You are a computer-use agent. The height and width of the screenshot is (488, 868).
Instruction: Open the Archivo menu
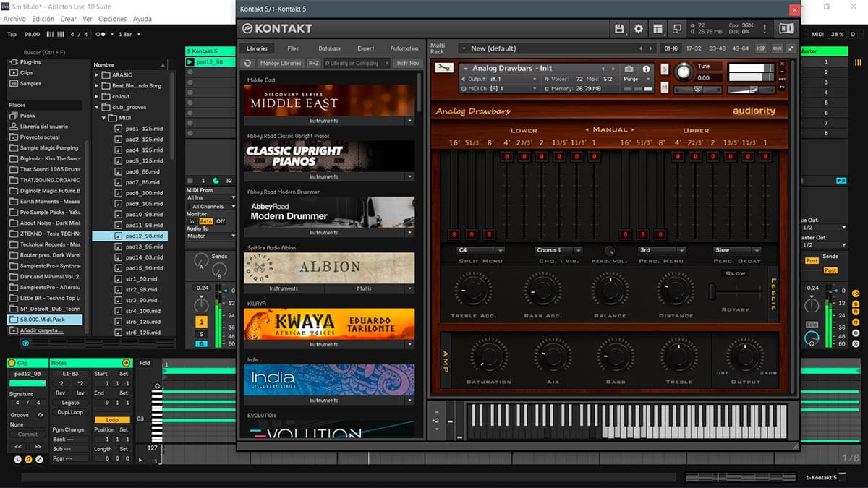point(14,19)
